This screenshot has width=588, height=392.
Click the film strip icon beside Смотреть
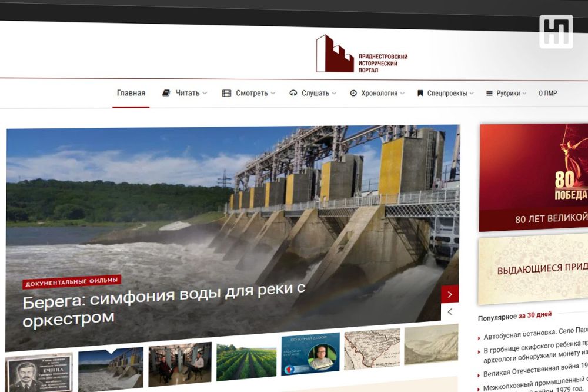pyautogui.click(x=226, y=93)
